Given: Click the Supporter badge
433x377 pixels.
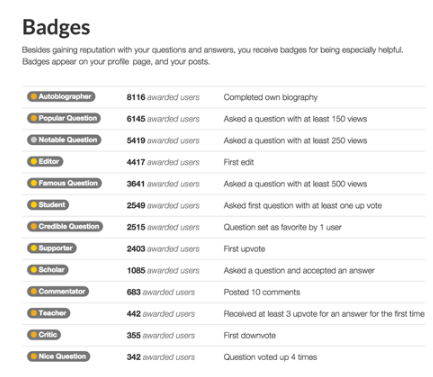Looking at the screenshot, I should [x=52, y=248].
